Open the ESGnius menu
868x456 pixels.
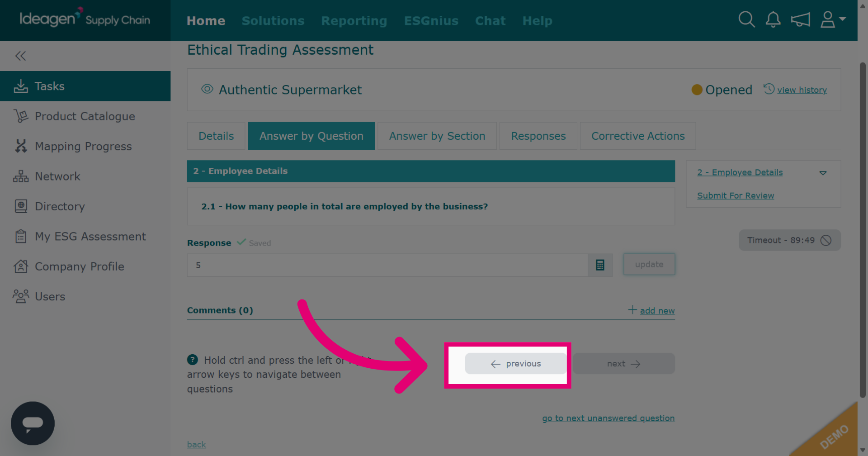coord(431,21)
